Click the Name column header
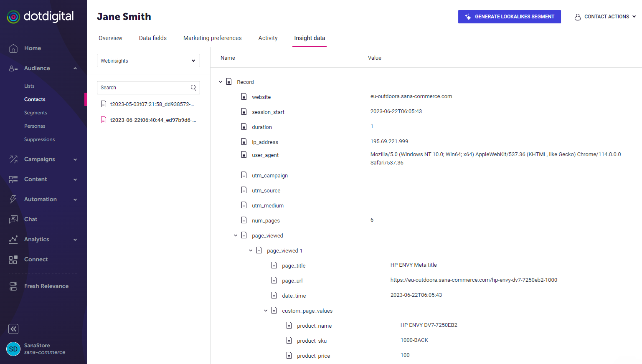The image size is (642, 364). click(x=228, y=58)
